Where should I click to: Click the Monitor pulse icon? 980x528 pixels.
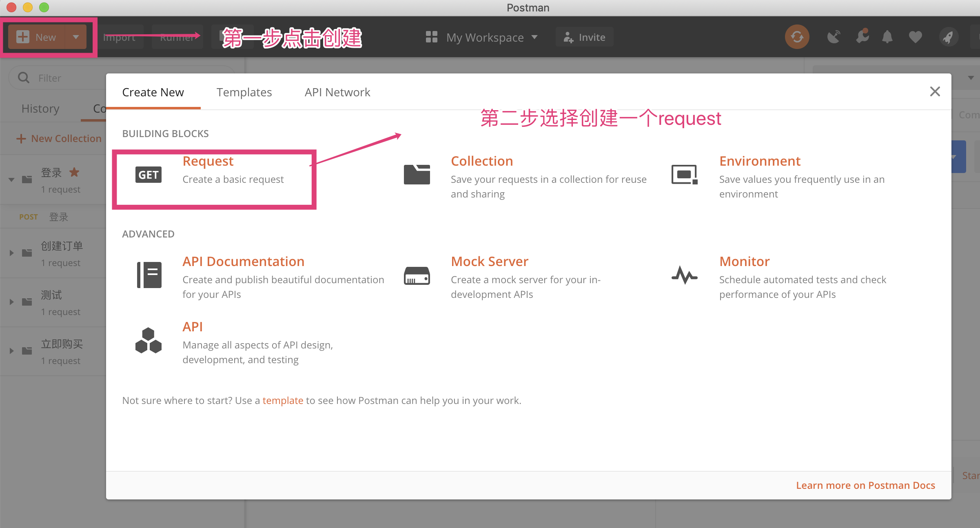click(684, 275)
